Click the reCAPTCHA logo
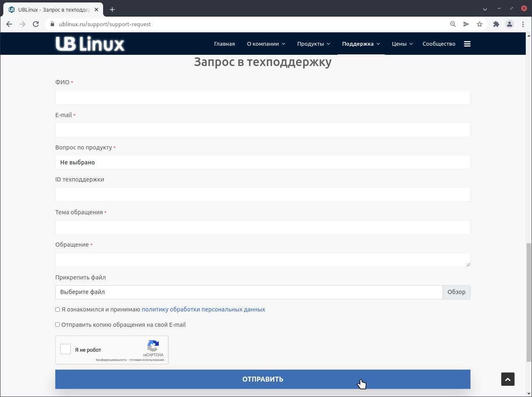This screenshot has width=532, height=397. point(153,346)
